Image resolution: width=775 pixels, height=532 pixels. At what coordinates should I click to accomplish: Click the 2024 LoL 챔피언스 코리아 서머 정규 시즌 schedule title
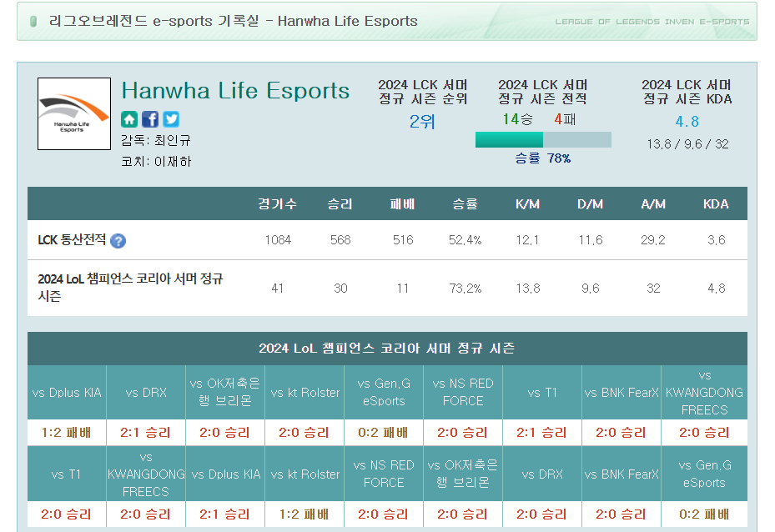(x=386, y=349)
